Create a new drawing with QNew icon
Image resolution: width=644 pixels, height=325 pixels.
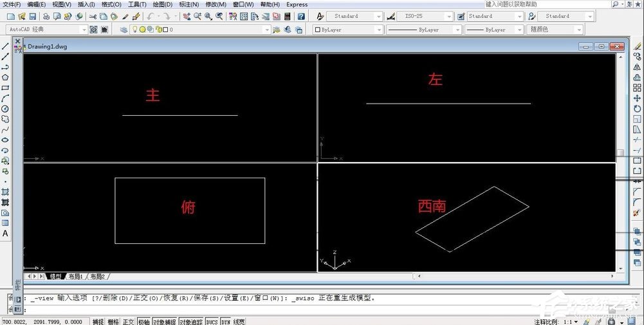[x=11, y=17]
